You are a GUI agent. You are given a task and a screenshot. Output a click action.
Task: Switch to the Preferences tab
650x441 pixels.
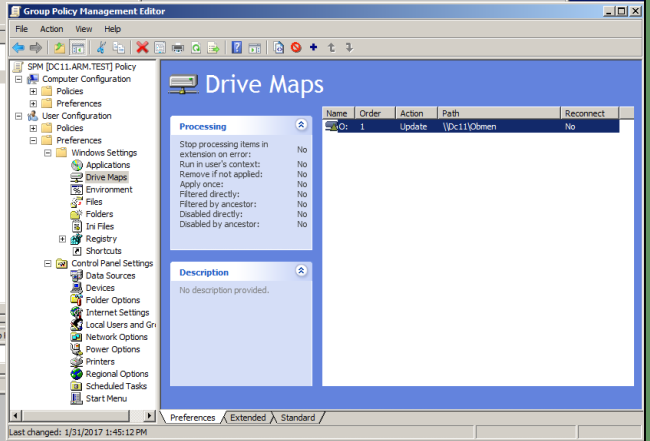click(193, 417)
